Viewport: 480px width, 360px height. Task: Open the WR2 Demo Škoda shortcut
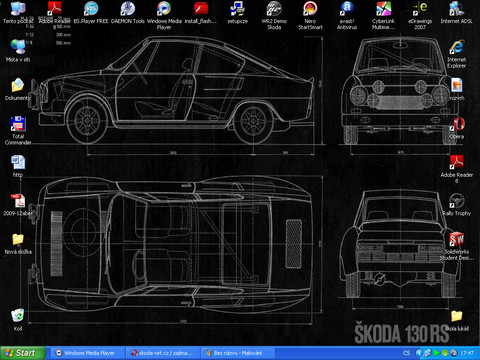274,9
